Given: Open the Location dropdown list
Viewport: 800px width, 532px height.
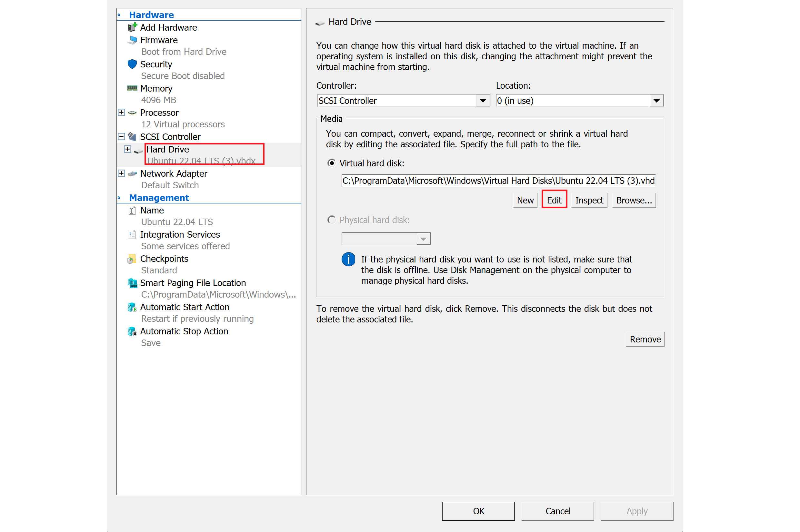Looking at the screenshot, I should point(656,101).
